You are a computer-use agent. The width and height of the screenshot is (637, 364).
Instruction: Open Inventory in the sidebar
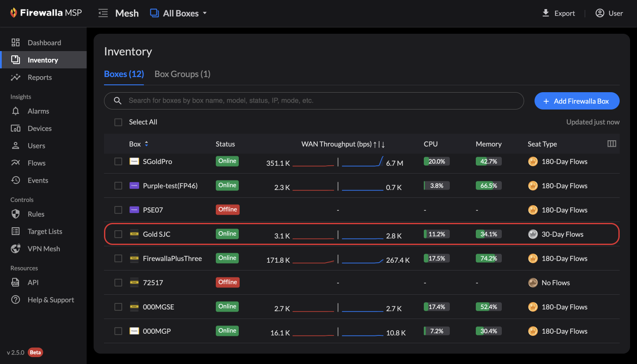(x=43, y=60)
